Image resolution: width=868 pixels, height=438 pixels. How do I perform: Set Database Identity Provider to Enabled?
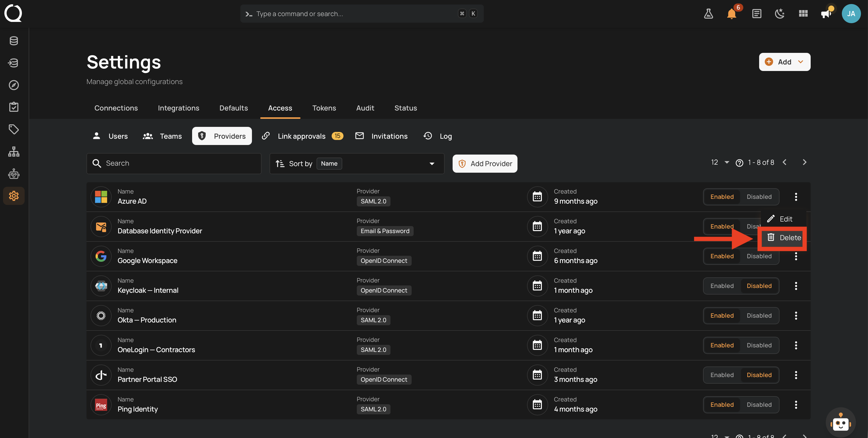pyautogui.click(x=722, y=226)
